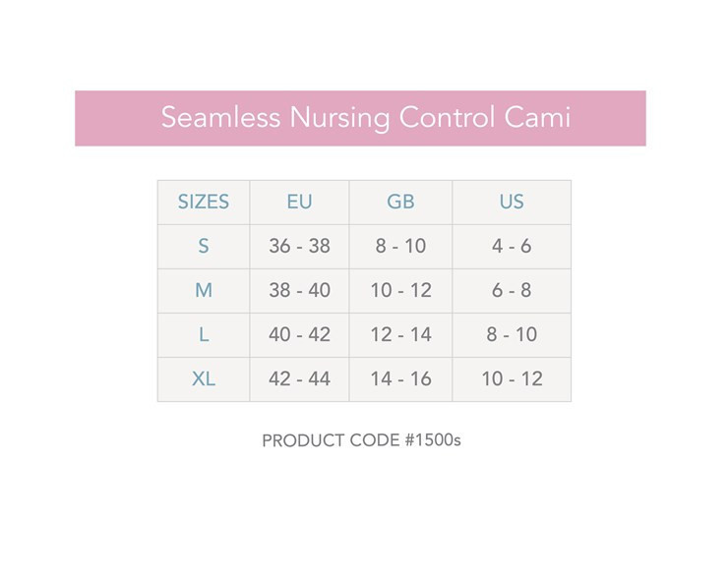The image size is (728, 581).
Task: Click GB size 8 - 10 cell
Action: (x=400, y=247)
